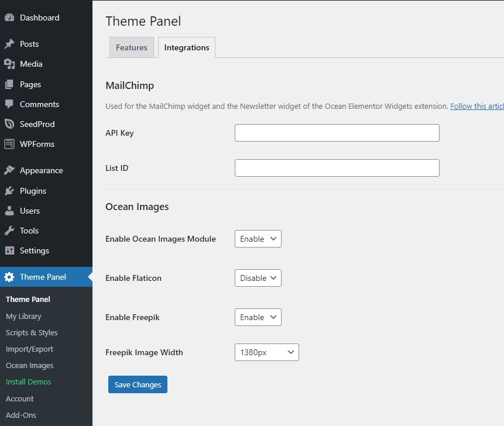Focus the List ID input field
The width and height of the screenshot is (504, 426).
click(x=337, y=168)
